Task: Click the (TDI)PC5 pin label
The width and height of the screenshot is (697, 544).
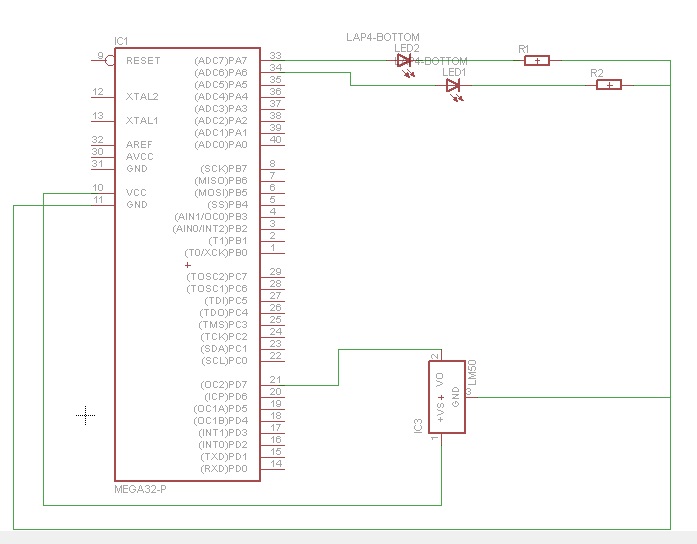Action: click(x=226, y=300)
